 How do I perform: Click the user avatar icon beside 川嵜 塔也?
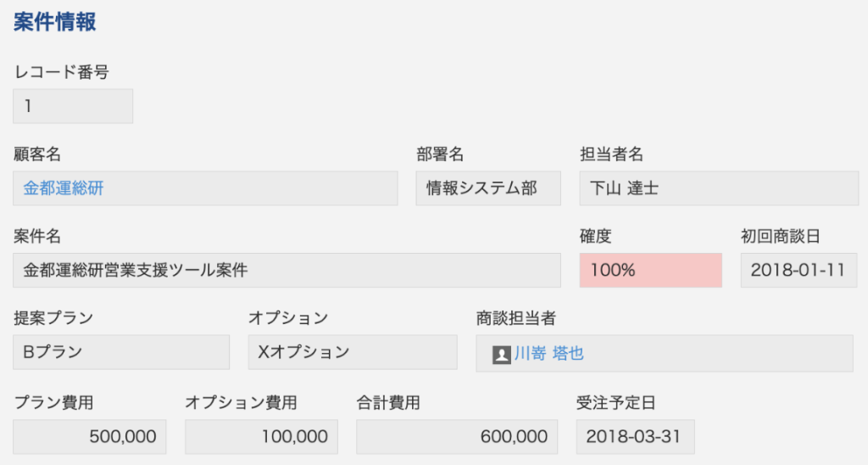[502, 355]
